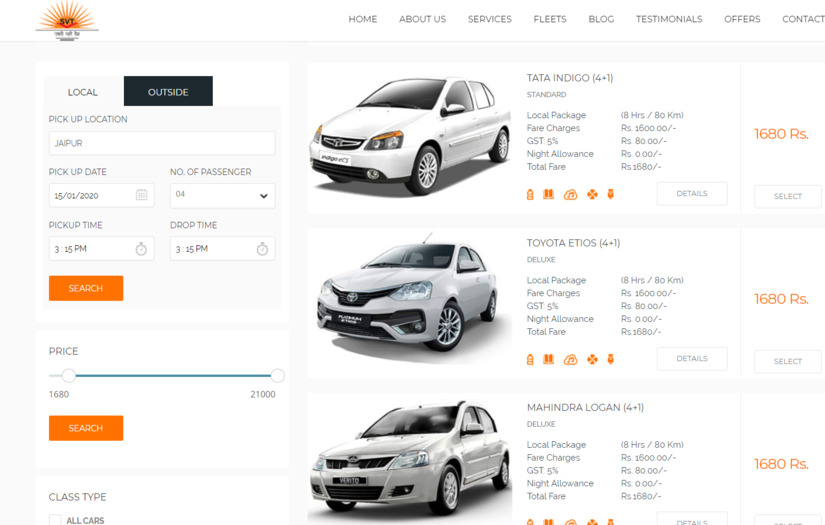Click the Standard class label under Tata Indigo
The image size is (825, 525).
[x=547, y=95]
